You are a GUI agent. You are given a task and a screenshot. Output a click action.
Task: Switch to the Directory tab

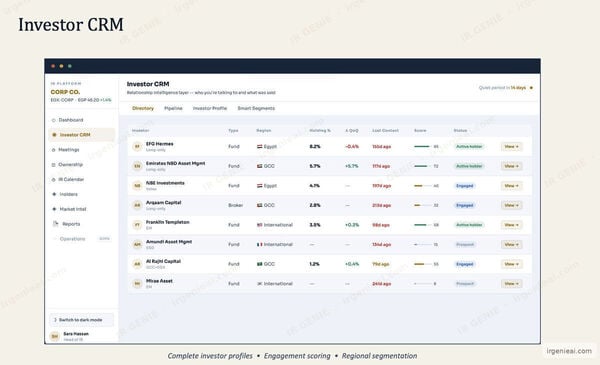coord(143,108)
